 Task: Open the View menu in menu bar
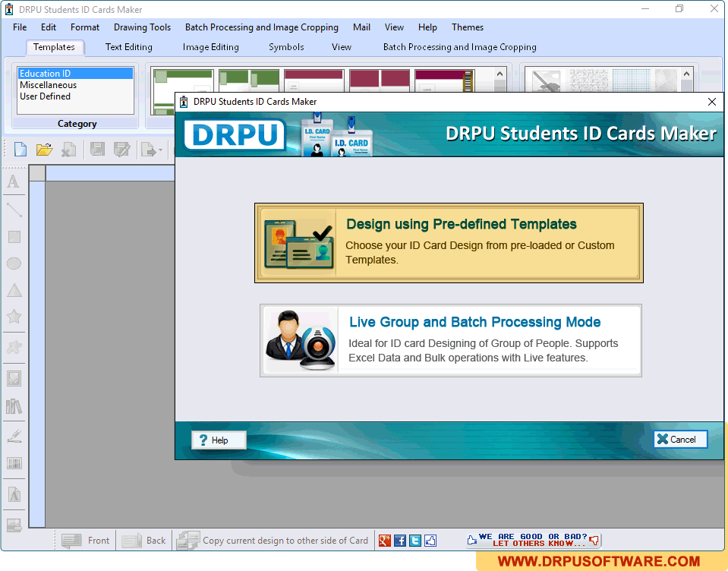[394, 27]
